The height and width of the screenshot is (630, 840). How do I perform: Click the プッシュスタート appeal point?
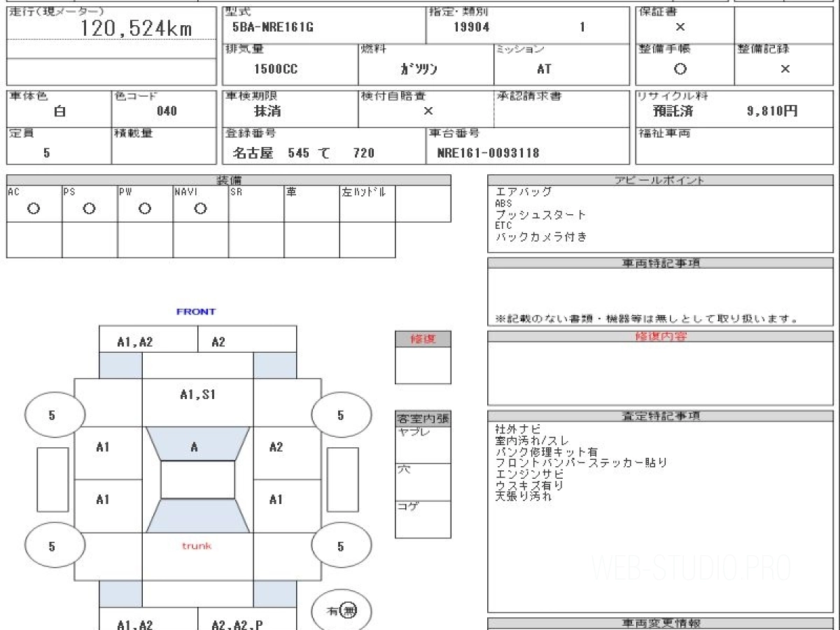click(540, 215)
